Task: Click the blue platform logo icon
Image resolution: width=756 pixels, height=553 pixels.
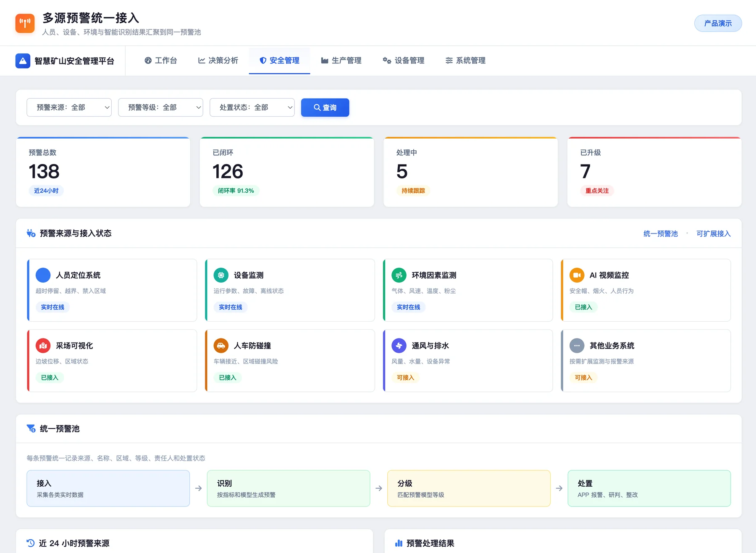Action: click(x=23, y=61)
